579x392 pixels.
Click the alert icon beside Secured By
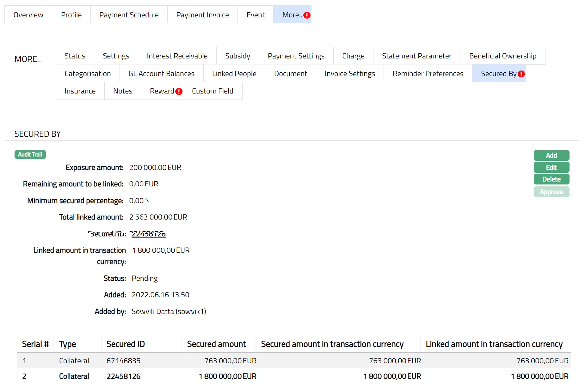tap(521, 74)
